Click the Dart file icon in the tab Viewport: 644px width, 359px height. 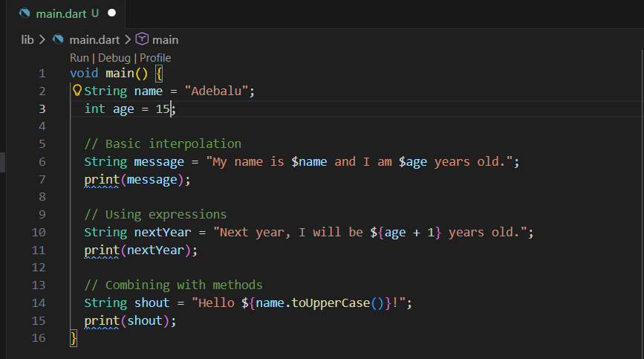coord(24,13)
